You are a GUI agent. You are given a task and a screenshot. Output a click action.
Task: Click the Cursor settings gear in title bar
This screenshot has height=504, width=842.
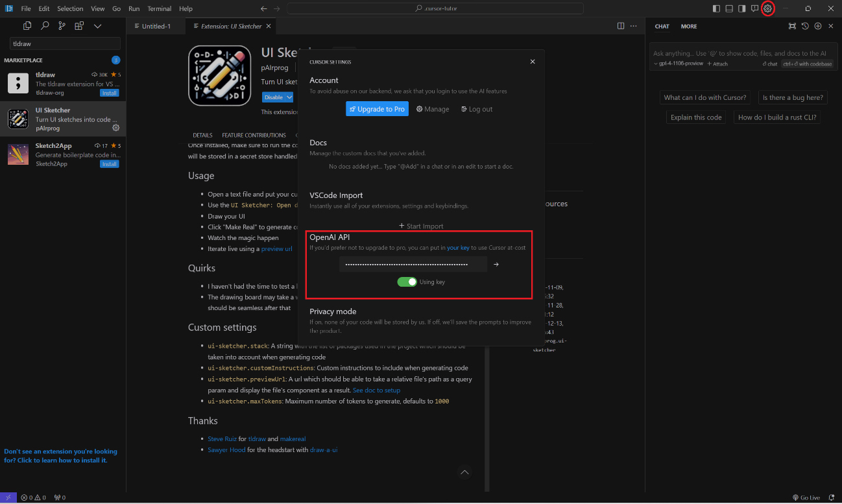coord(767,8)
